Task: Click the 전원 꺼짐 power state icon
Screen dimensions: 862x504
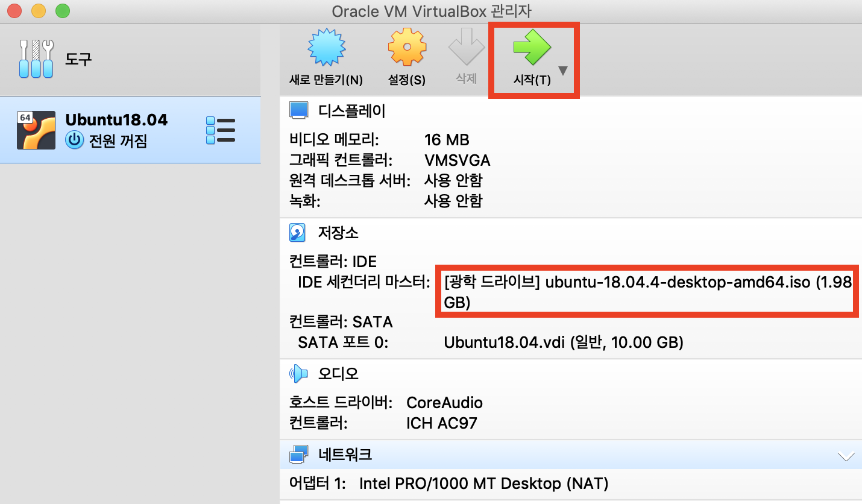Action: [74, 140]
